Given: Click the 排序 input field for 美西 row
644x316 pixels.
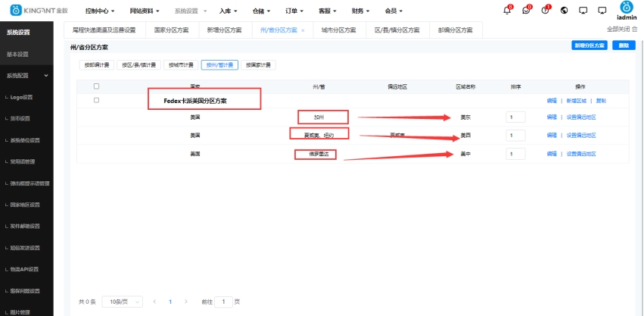Looking at the screenshot, I should 515,136.
